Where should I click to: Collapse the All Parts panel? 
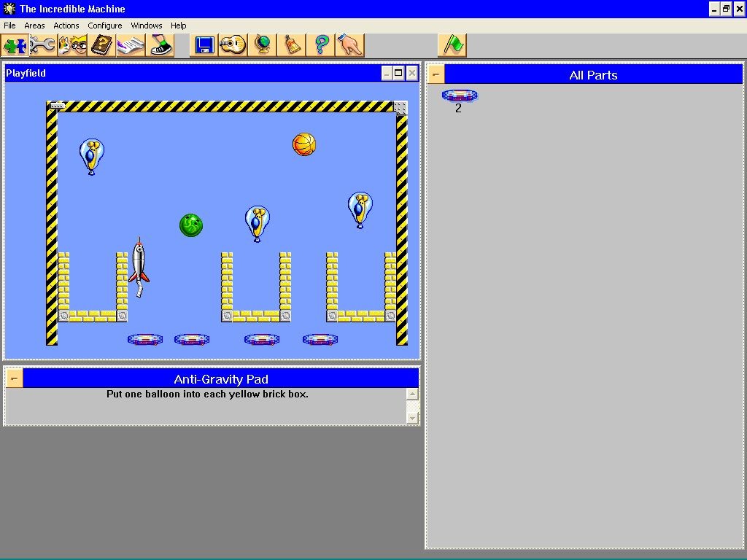(x=436, y=74)
